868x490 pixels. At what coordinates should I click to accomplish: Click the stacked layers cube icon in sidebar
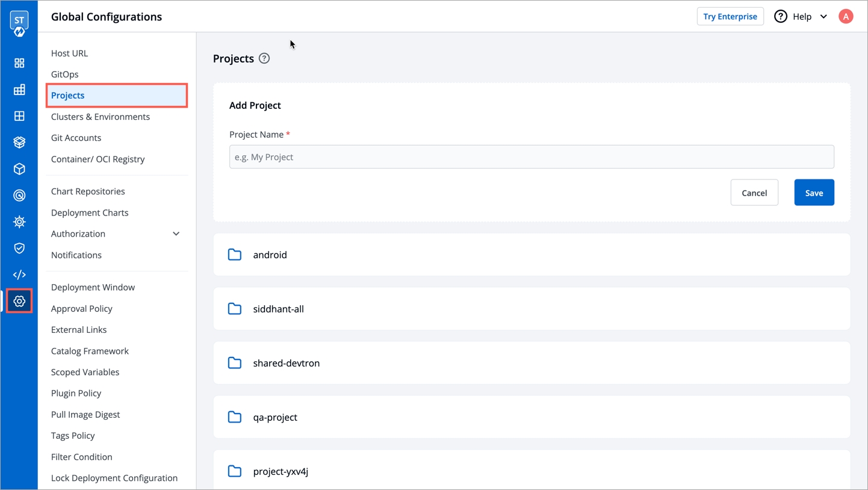tap(19, 143)
